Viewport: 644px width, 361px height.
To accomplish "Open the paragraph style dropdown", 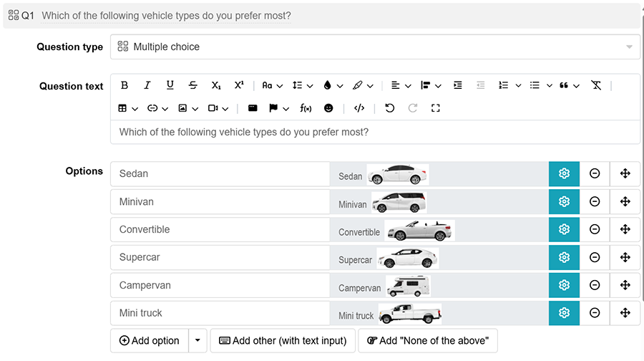I will 431,85.
